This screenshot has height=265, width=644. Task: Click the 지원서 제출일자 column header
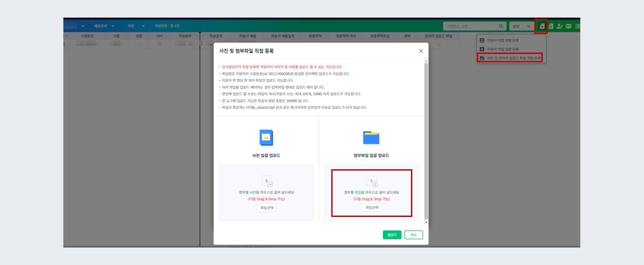coord(282,36)
